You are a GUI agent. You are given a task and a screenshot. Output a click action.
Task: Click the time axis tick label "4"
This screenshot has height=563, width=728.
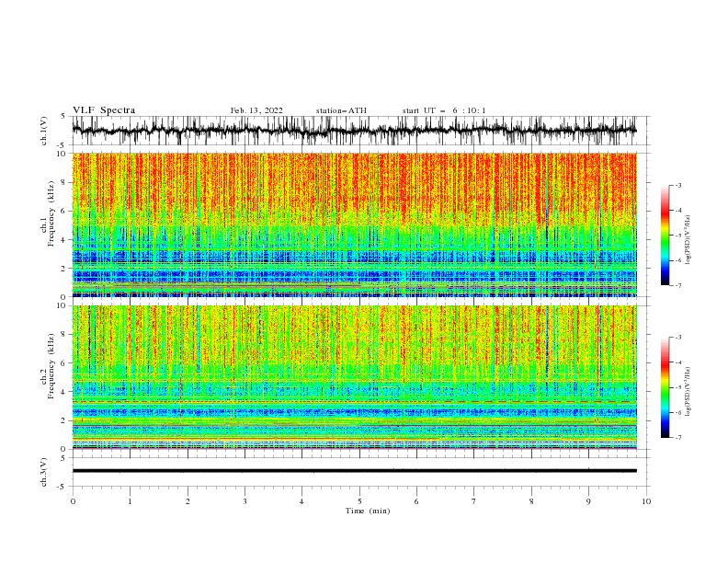coord(301,501)
